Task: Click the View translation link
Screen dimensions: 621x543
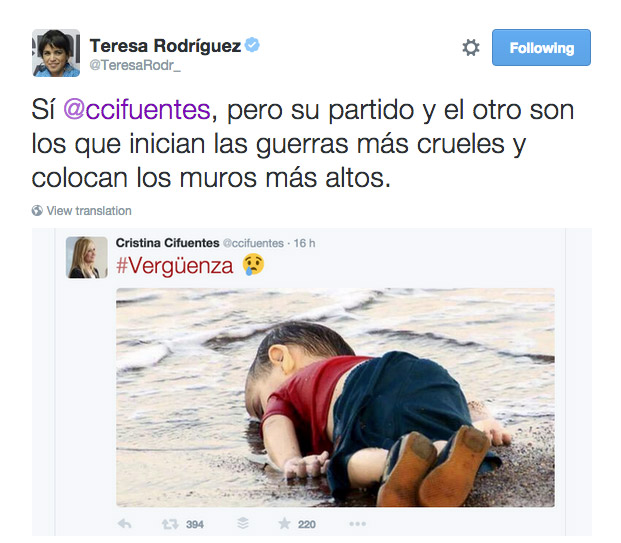Action: pyautogui.click(x=89, y=211)
